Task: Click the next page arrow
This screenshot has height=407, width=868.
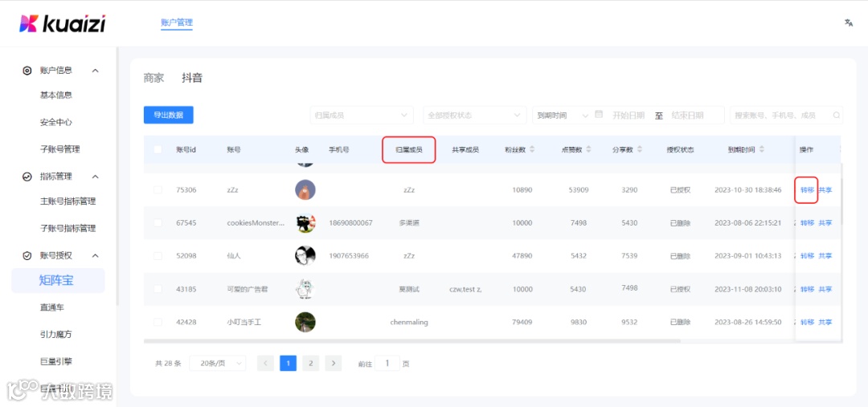Action: pyautogui.click(x=334, y=364)
